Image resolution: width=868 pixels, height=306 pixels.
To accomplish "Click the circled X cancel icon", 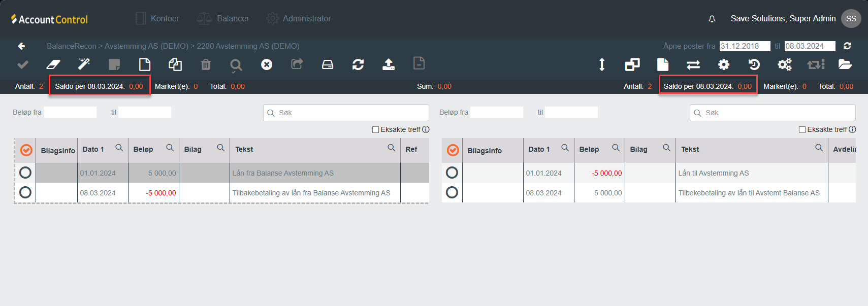I will pyautogui.click(x=267, y=64).
